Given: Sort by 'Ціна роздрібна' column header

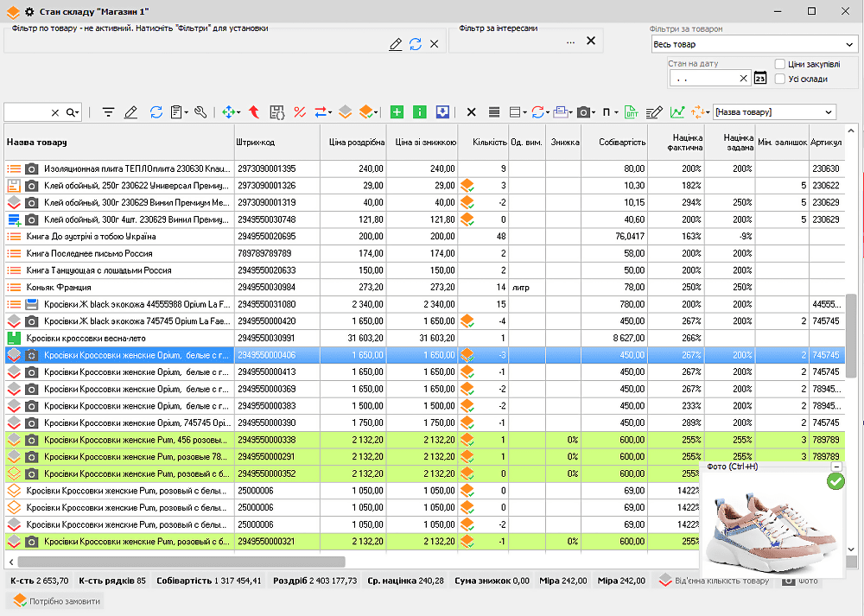Looking at the screenshot, I should pyautogui.click(x=356, y=142).
